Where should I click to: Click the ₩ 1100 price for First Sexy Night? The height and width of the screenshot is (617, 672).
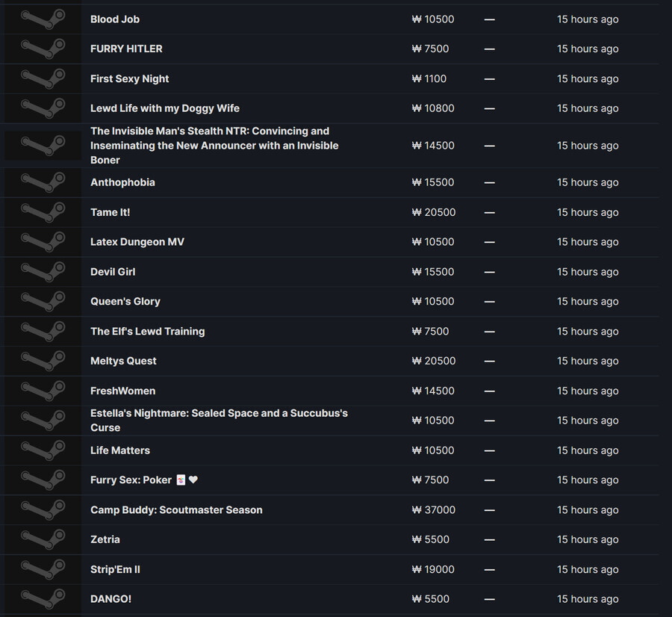tap(429, 79)
